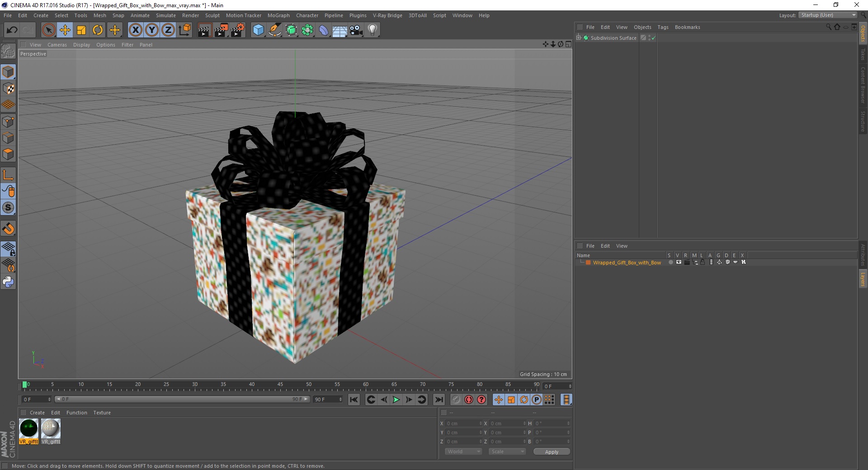The height and width of the screenshot is (470, 868).
Task: Add a Light object
Action: tap(373, 30)
